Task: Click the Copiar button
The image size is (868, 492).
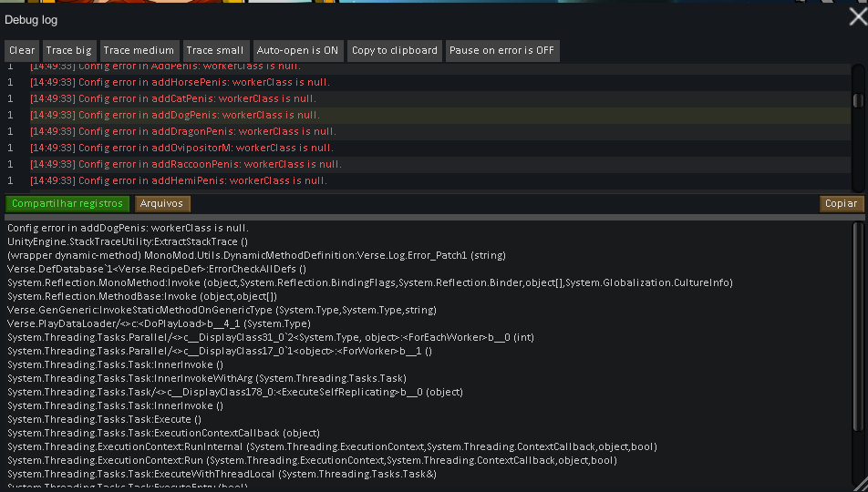Action: (x=842, y=204)
